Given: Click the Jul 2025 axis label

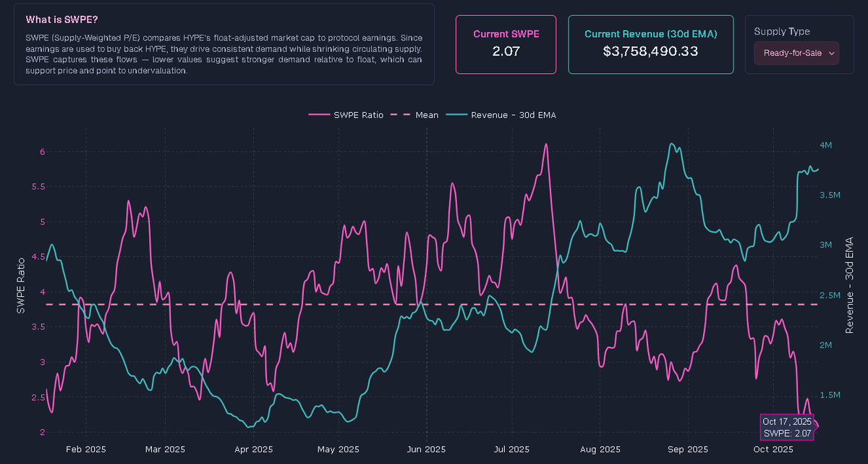Looking at the screenshot, I should point(511,450).
